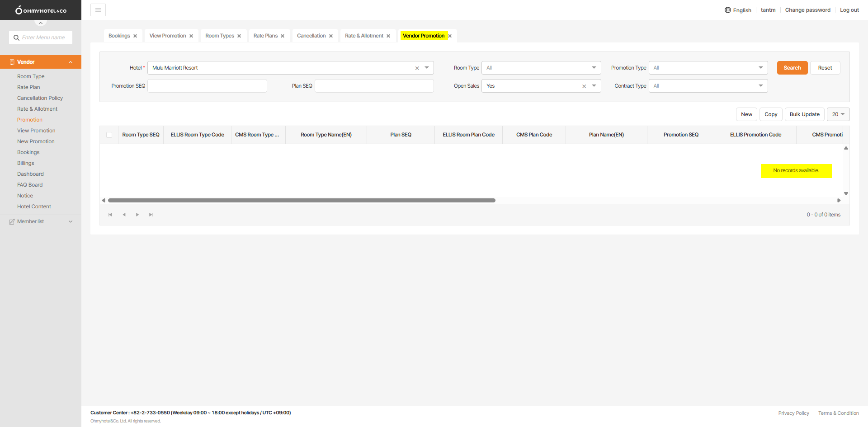
Task: Toggle the hamburger menu button
Action: coord(98,10)
